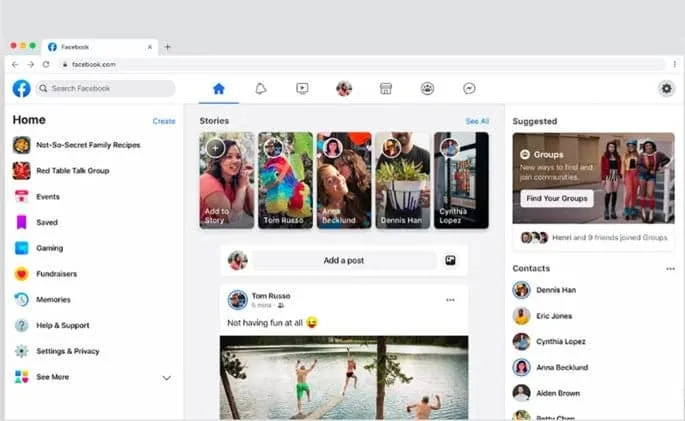This screenshot has height=421, width=685.
Task: Click the Search Facebook field
Action: tap(105, 89)
